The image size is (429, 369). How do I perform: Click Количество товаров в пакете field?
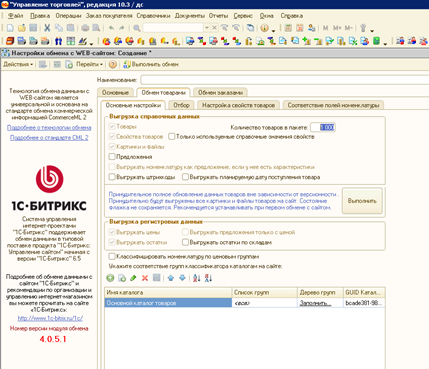coord(323,127)
